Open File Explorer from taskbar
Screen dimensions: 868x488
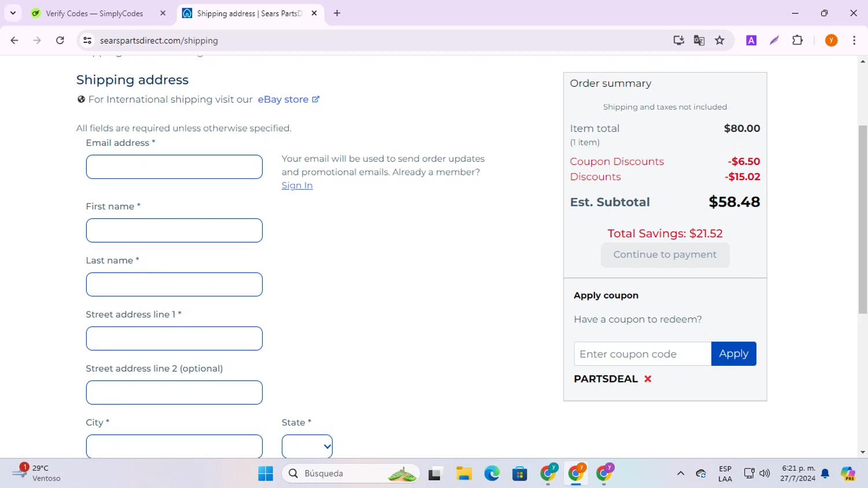pos(464,474)
